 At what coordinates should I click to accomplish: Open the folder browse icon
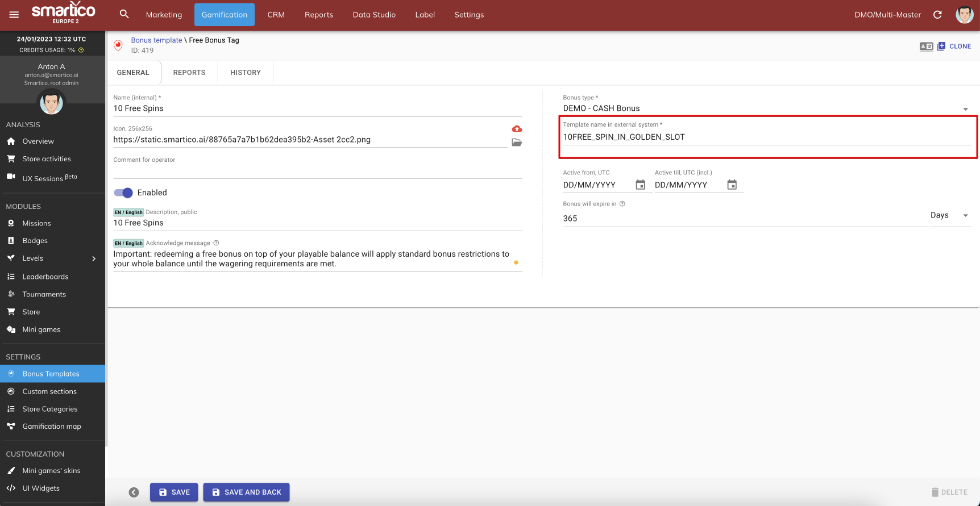coord(517,143)
